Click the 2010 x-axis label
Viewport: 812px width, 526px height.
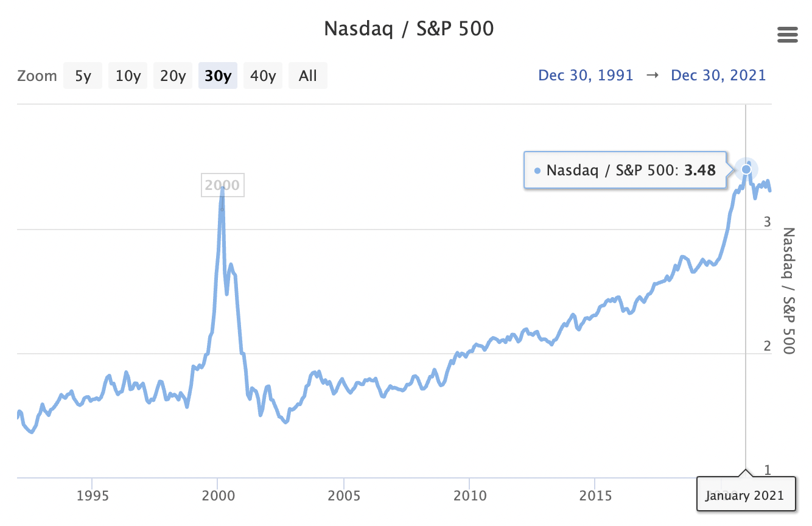pyautogui.click(x=469, y=495)
